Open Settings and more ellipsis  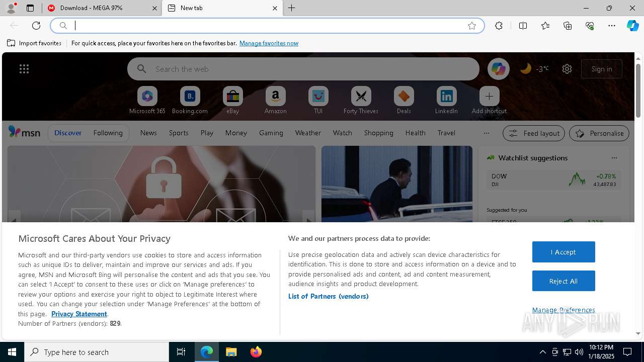(x=612, y=26)
